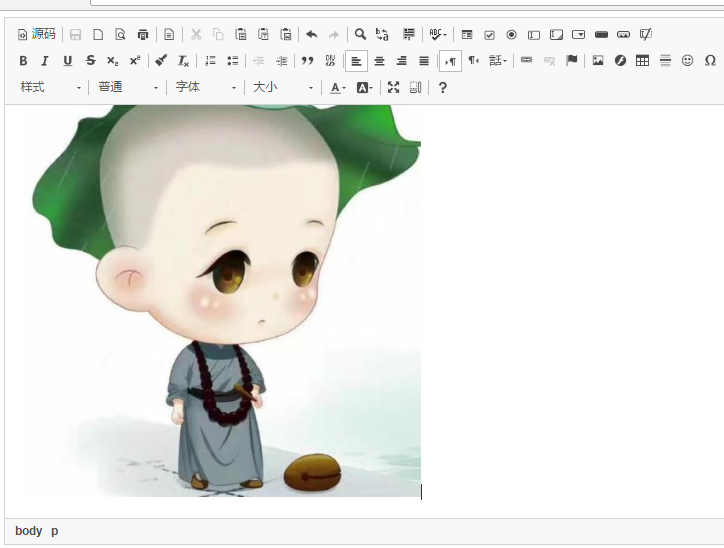Screen dimensions: 724x548
Task: Open the spell check dropdown
Action: pyautogui.click(x=438, y=35)
